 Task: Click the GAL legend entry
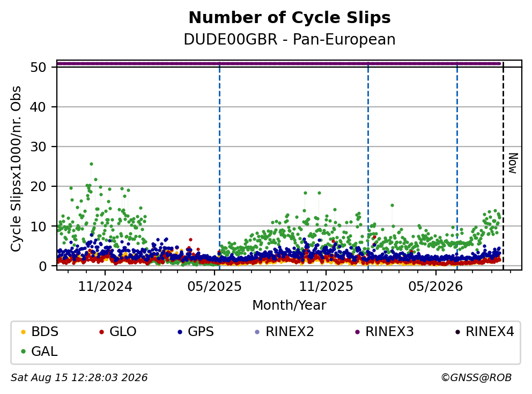click(x=39, y=351)
